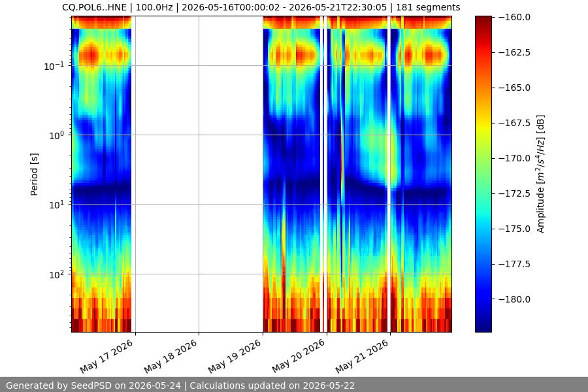Click the 'Period [s]' y-axis label
Screen dimensions: 588x392
pyautogui.click(x=34, y=174)
